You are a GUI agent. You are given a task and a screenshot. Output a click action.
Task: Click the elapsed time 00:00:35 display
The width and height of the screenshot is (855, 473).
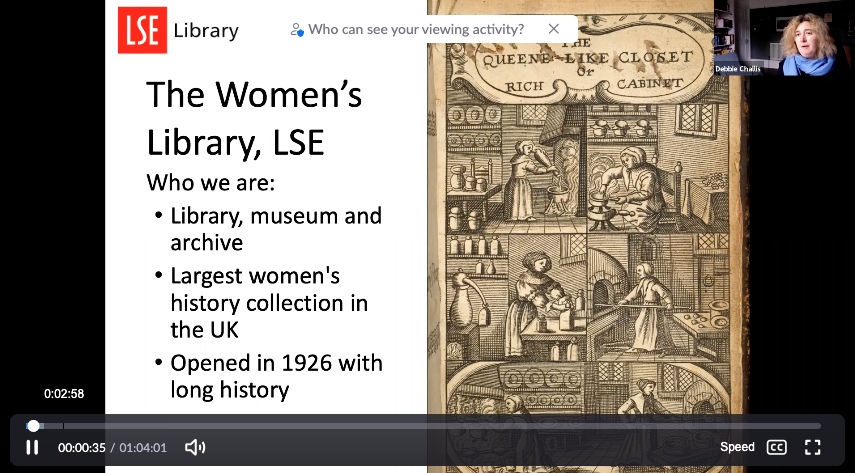tap(81, 448)
